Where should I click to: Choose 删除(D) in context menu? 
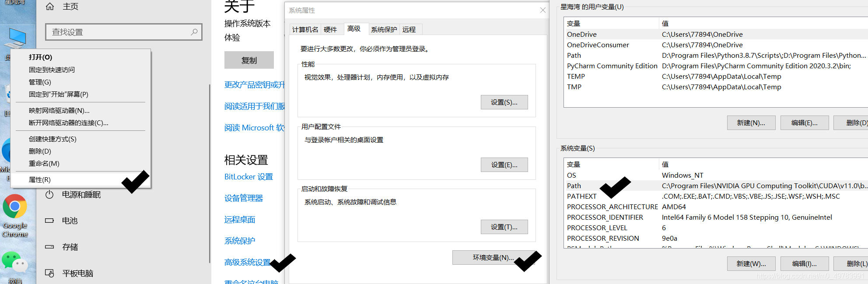coord(80,151)
